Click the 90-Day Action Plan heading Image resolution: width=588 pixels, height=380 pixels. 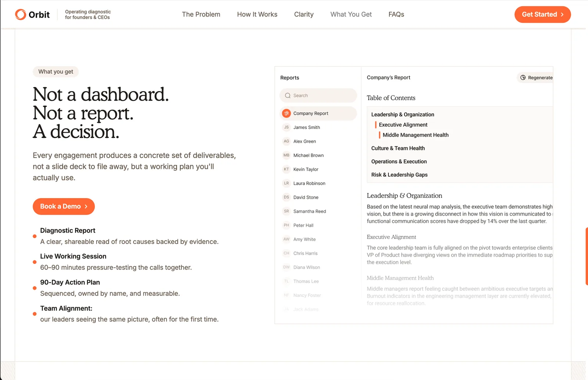coord(70,282)
